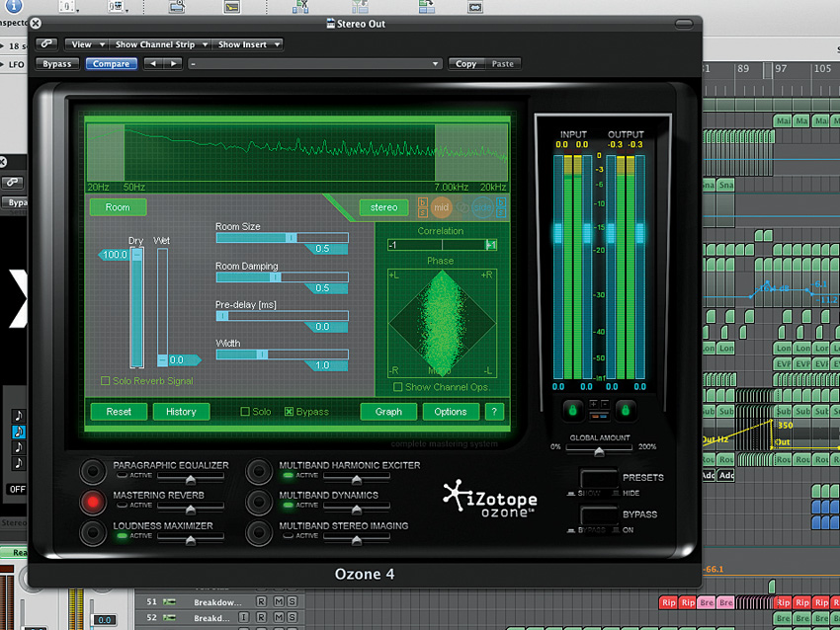
Task: Open the Multiband Dynamics module
Action: tap(259, 501)
